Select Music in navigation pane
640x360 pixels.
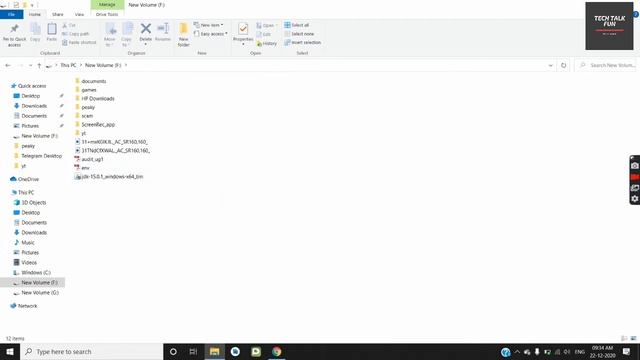[24, 242]
